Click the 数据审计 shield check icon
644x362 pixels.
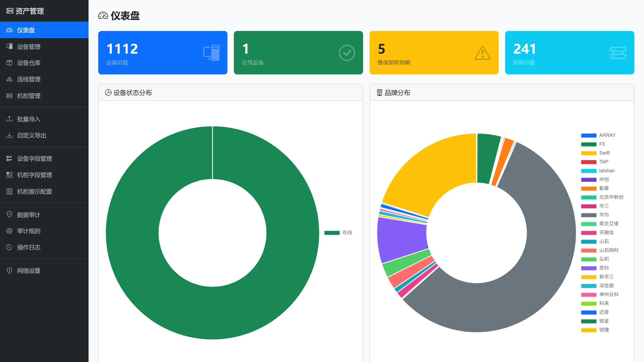pyautogui.click(x=9, y=215)
